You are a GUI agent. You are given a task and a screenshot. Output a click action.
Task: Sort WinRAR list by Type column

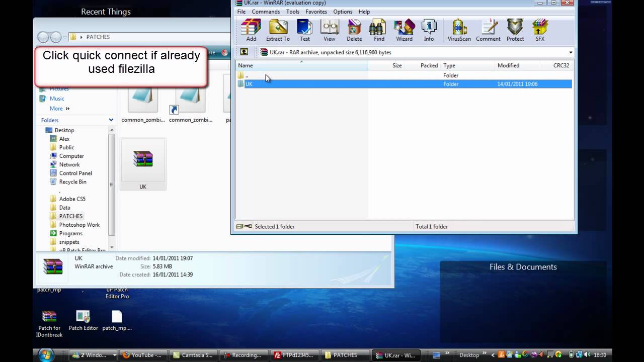click(x=468, y=65)
